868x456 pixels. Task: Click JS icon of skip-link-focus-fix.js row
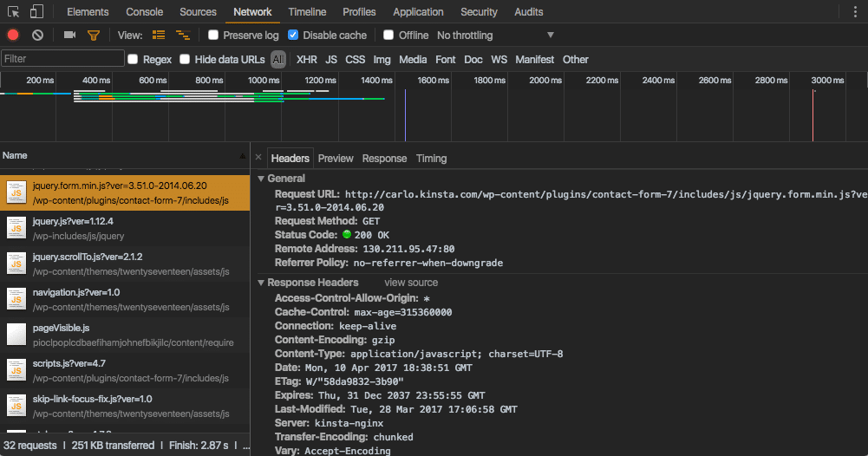tap(16, 406)
